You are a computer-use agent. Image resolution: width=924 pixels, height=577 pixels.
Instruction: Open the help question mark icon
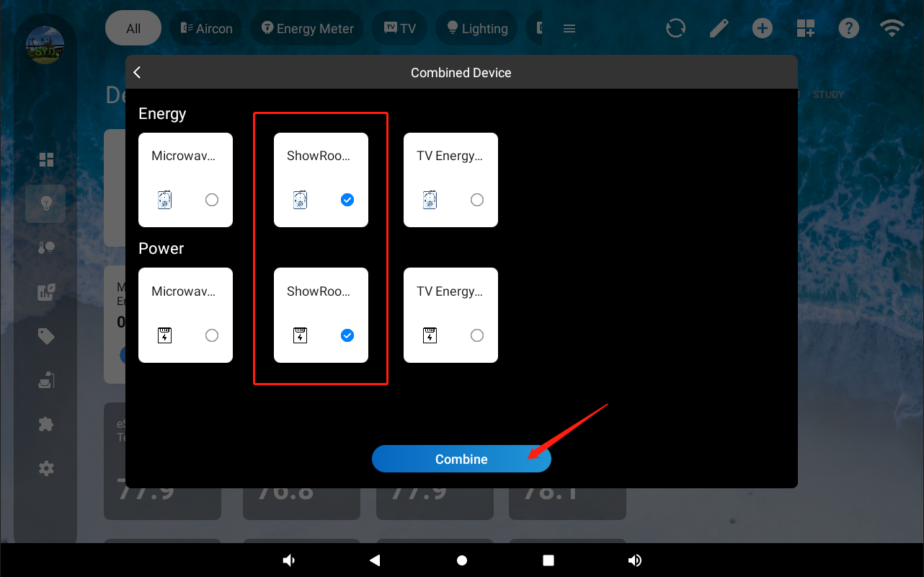848,28
